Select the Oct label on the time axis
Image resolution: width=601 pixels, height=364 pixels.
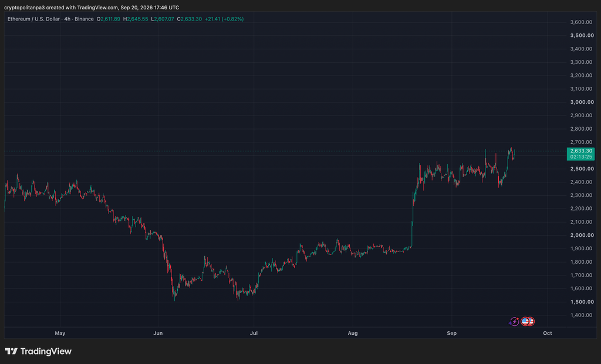click(x=548, y=333)
